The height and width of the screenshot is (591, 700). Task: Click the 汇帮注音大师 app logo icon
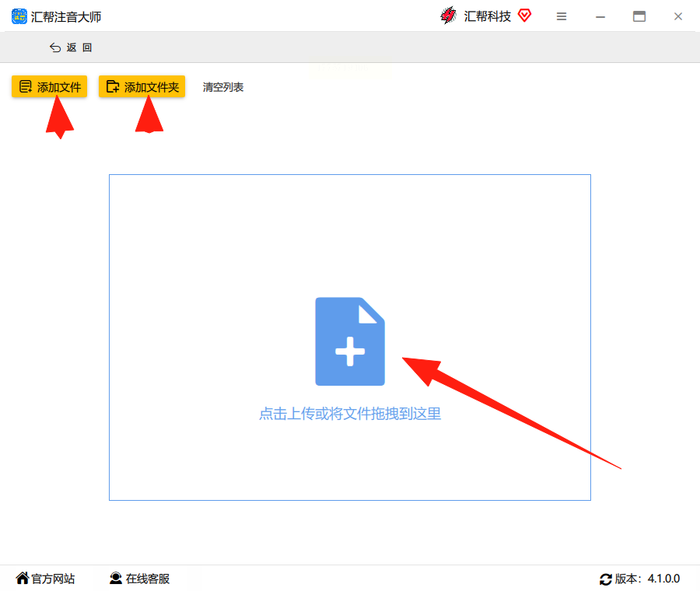[19, 16]
